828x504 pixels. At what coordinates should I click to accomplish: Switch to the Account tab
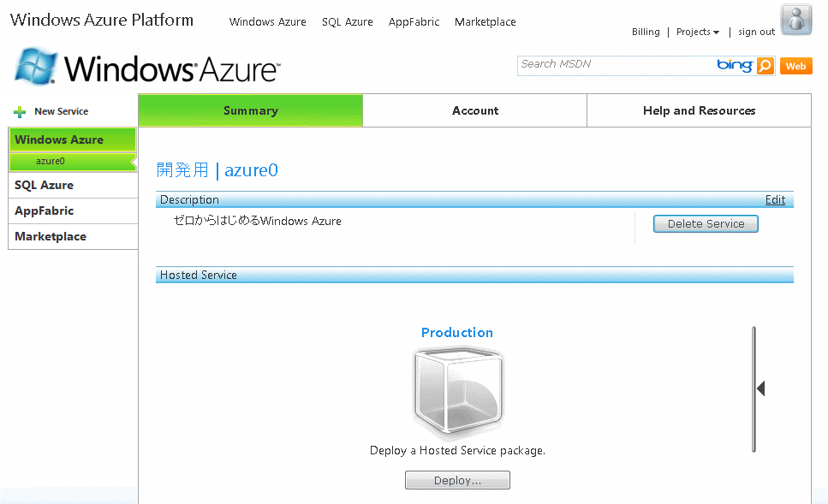pos(474,110)
